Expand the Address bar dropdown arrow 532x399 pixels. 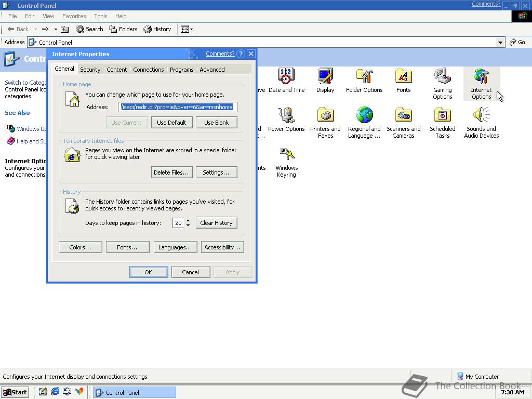pyautogui.click(x=500, y=43)
